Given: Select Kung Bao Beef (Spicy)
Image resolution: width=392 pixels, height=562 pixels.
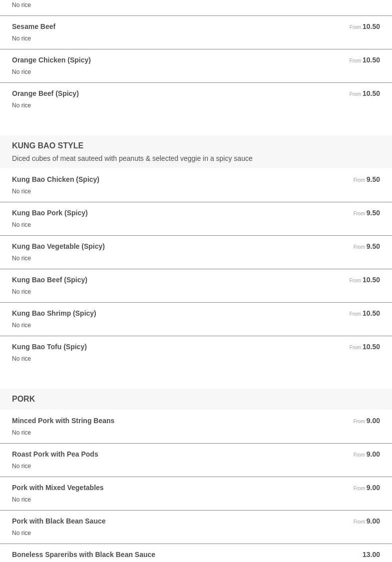Looking at the screenshot, I should (196, 286).
